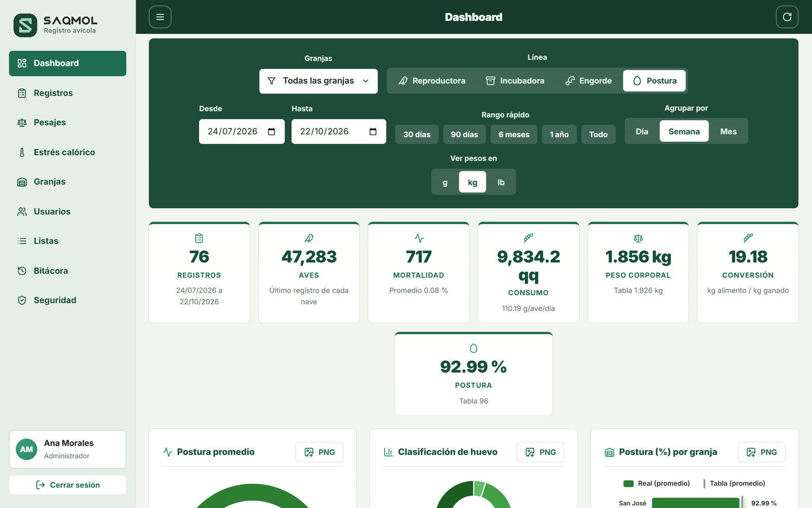Group data by Mes
Viewport: 812px width, 508px height.
point(728,132)
